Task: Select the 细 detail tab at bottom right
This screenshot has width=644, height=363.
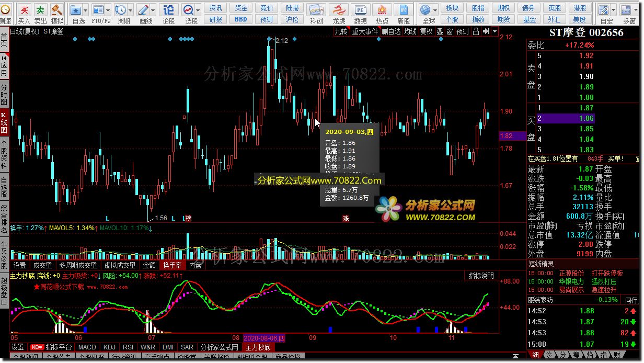Action: (536, 355)
